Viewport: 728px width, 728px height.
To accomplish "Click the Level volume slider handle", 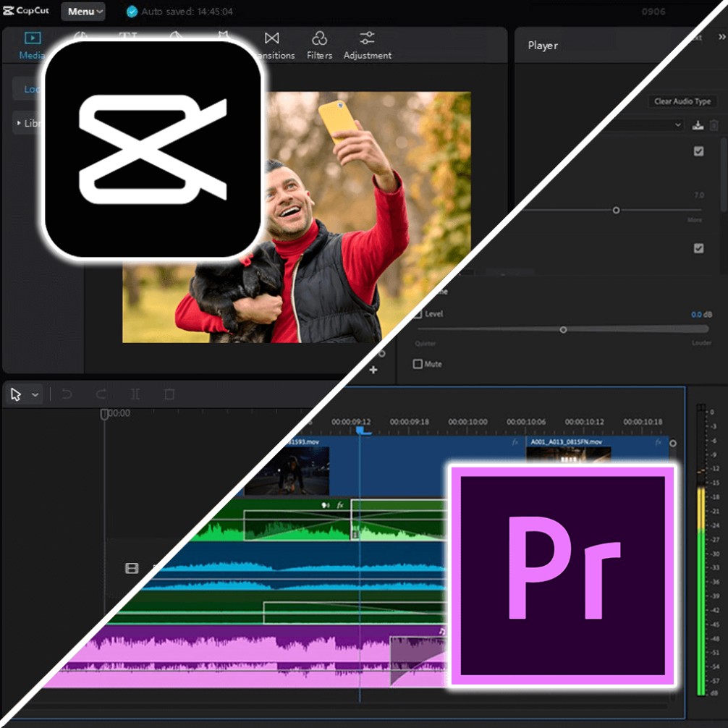I will (x=563, y=329).
